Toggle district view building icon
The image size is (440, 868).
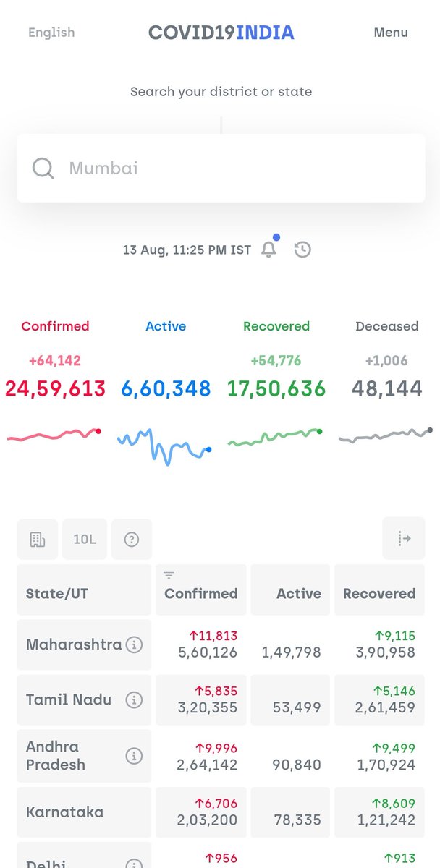click(x=38, y=539)
